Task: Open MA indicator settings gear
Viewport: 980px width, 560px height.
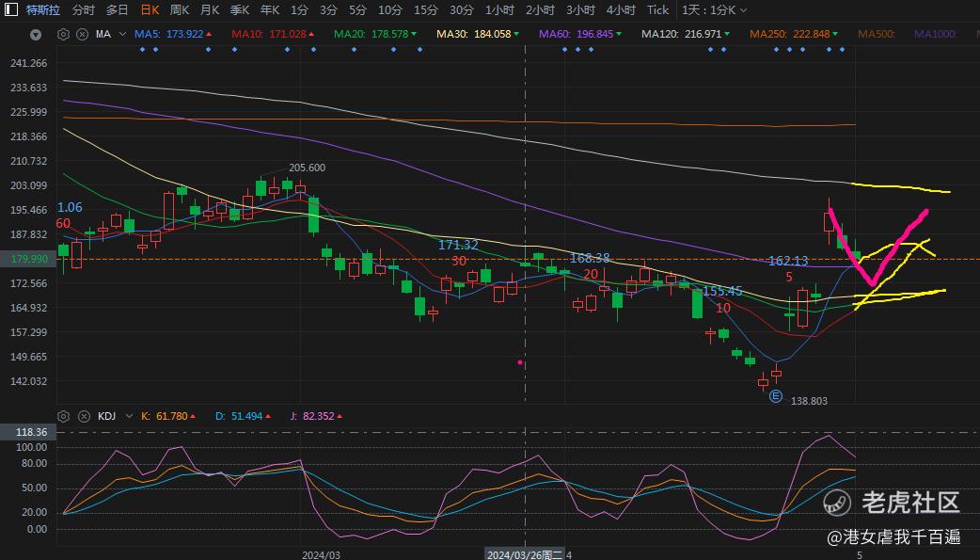Action: pyautogui.click(x=63, y=35)
